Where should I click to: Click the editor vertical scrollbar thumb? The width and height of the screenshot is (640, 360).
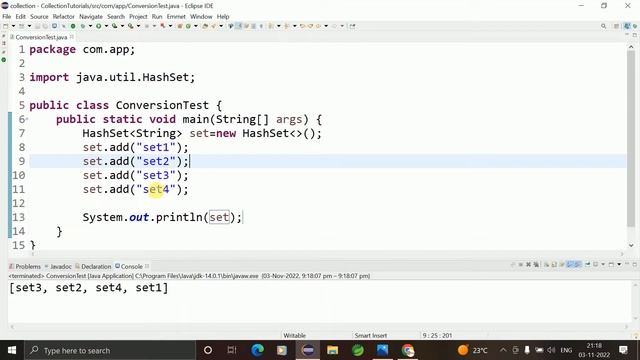point(631,138)
